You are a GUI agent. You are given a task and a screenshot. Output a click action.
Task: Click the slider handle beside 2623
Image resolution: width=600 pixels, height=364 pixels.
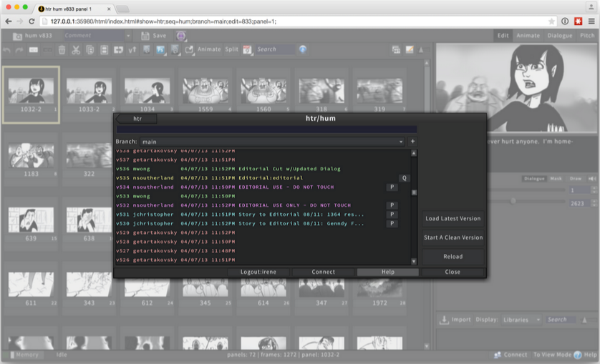point(513,202)
